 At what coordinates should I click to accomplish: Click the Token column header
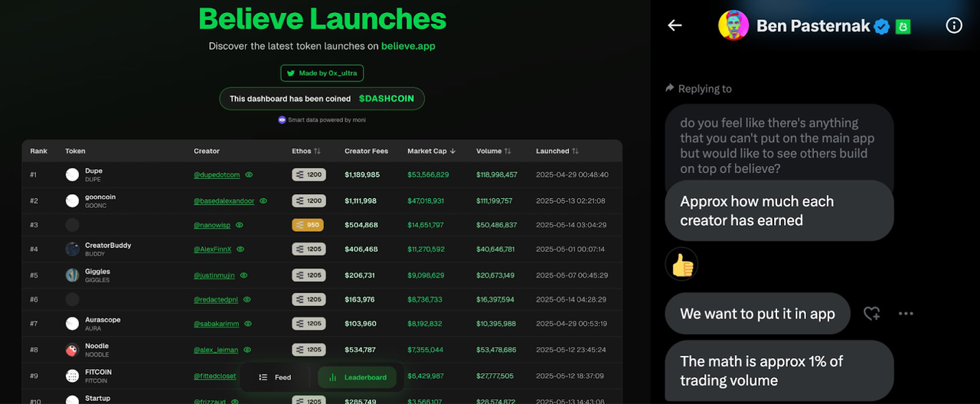(75, 151)
